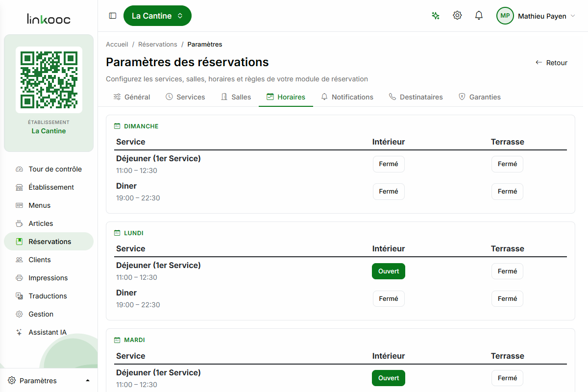Screen dimensions: 588x392
Task: Click the Mathieu Payen username text
Action: point(542,16)
